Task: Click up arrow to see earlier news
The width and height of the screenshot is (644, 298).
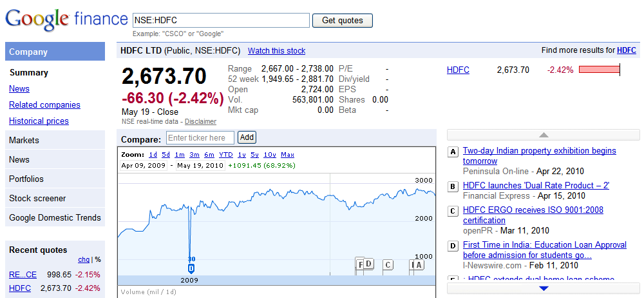Action: (x=544, y=135)
